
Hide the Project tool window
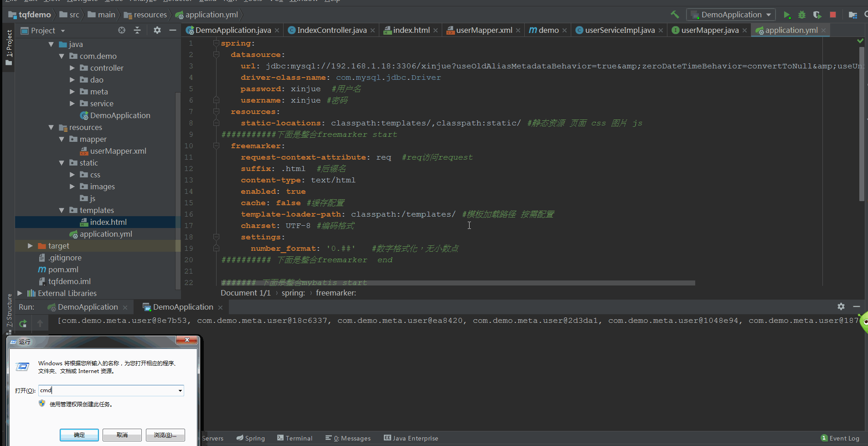pos(172,30)
